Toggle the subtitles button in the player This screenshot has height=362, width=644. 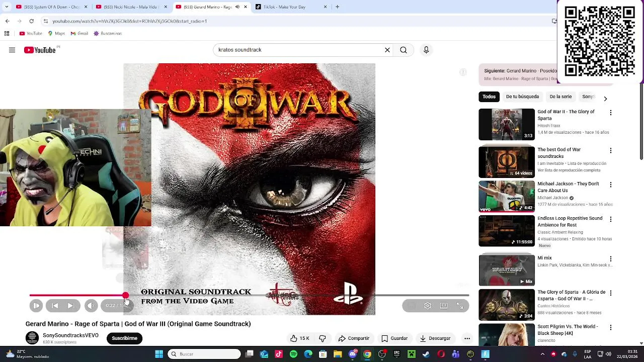pos(412,305)
